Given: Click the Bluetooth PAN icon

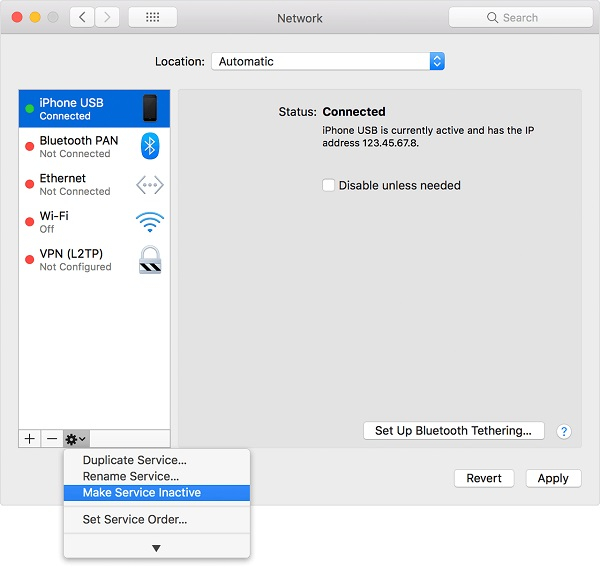Looking at the screenshot, I should pyautogui.click(x=150, y=146).
